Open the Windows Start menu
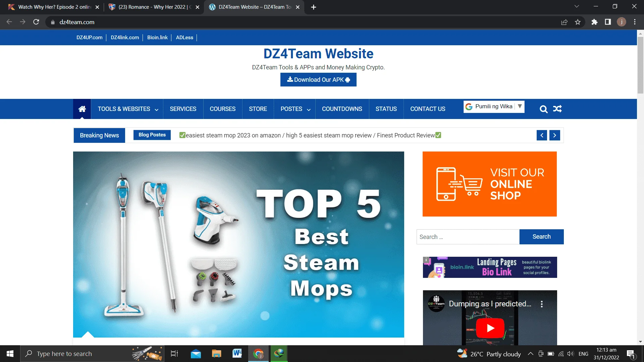The height and width of the screenshot is (362, 644). 10,354
